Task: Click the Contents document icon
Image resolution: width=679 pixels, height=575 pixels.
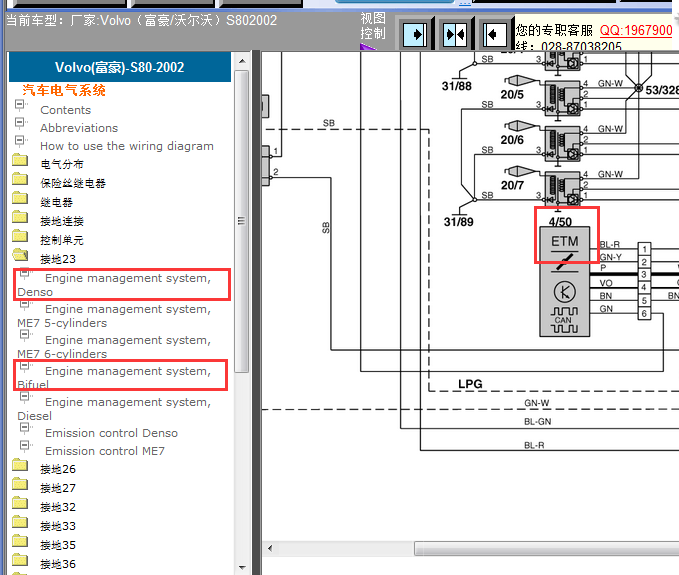Action: (x=20, y=104)
